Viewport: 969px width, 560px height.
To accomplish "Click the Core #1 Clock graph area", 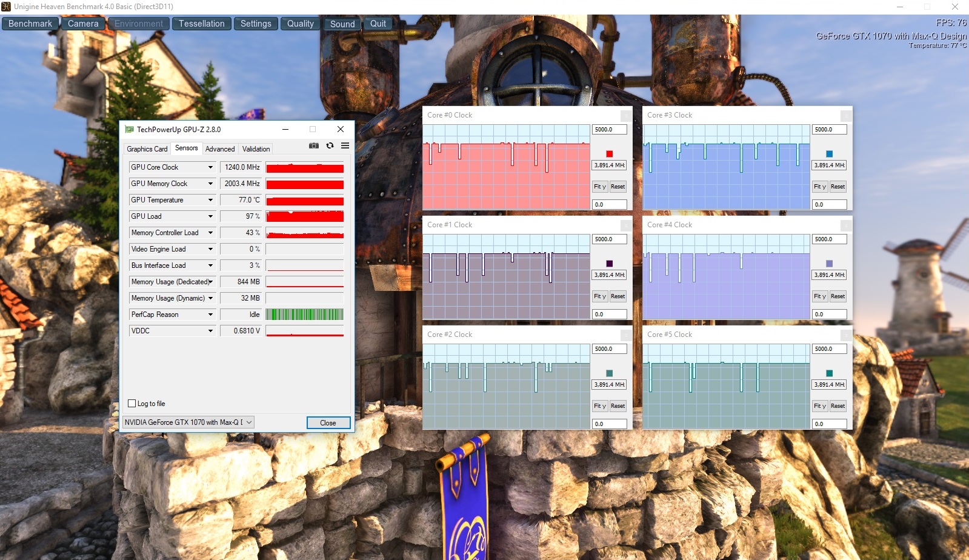I will click(506, 277).
